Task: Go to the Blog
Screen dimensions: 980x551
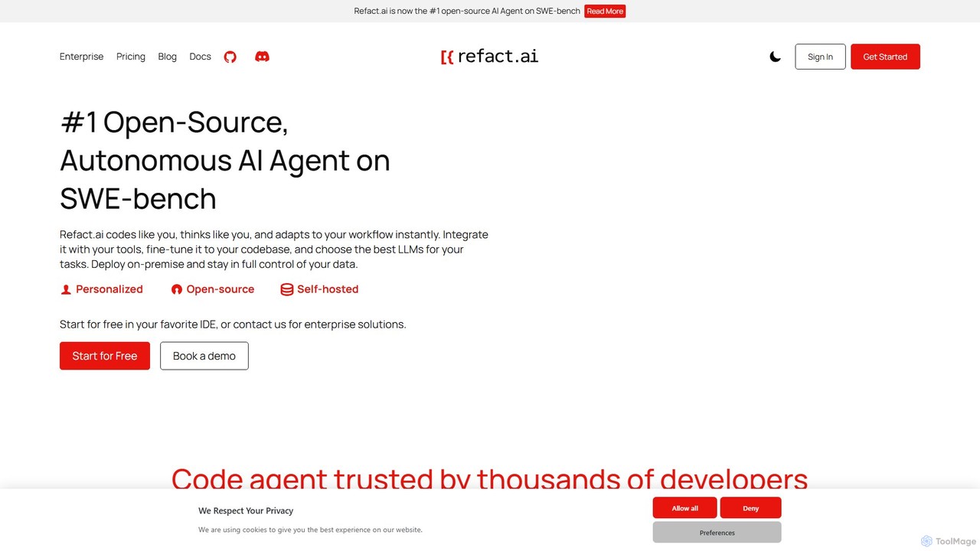Action: click(167, 57)
